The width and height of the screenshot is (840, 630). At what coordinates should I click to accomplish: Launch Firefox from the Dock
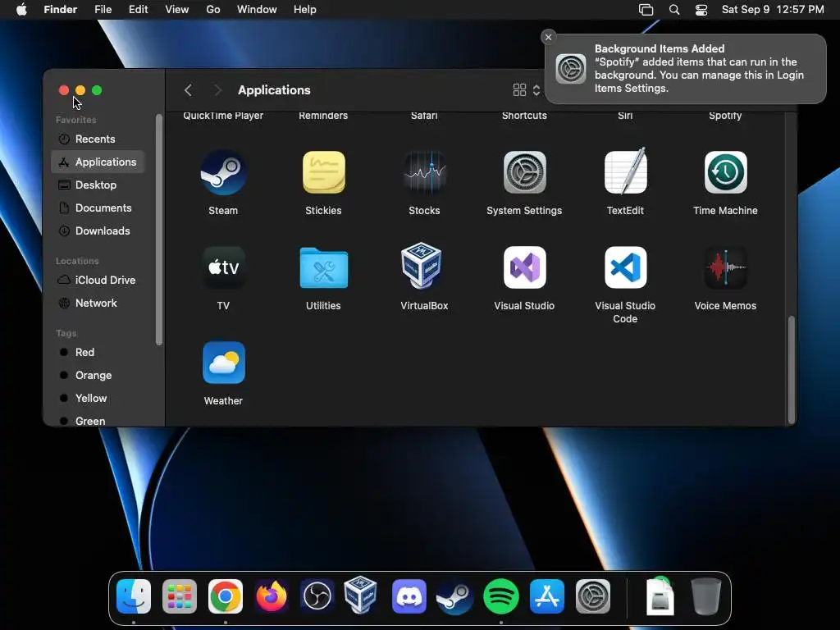271,596
